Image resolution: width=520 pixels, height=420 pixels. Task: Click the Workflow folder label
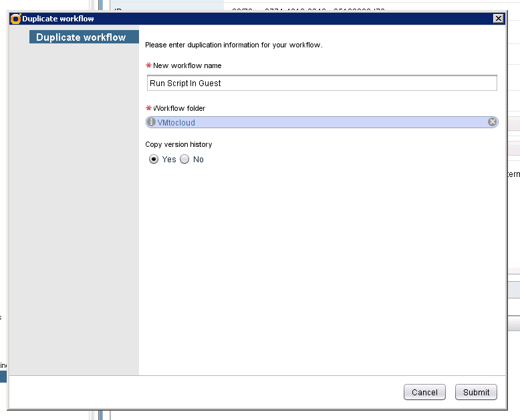tap(179, 108)
